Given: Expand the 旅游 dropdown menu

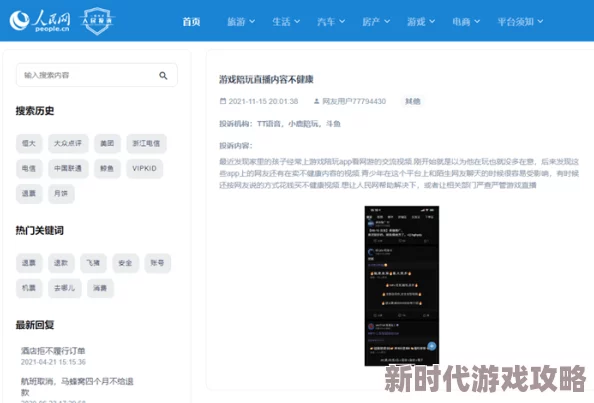Looking at the screenshot, I should coord(241,22).
